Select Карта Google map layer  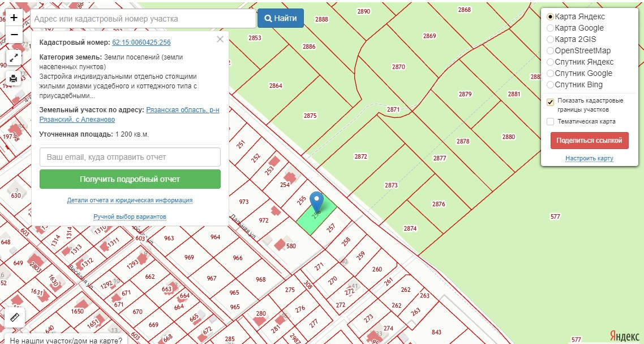pos(551,28)
